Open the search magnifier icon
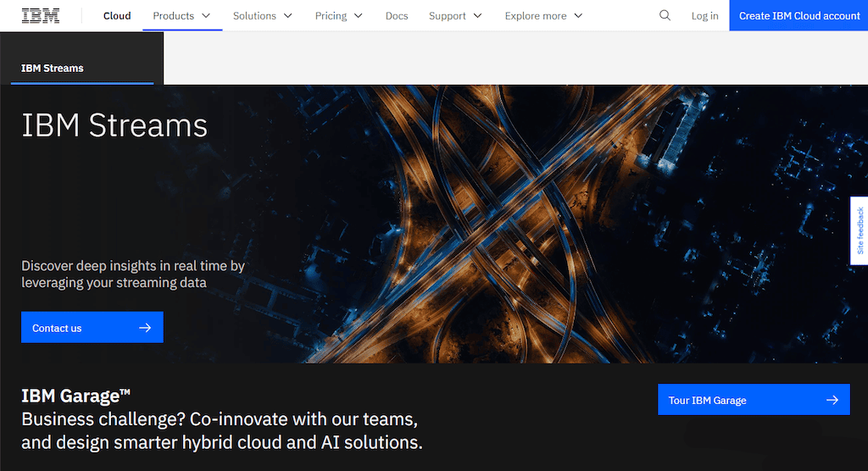868x471 pixels. coord(665,15)
